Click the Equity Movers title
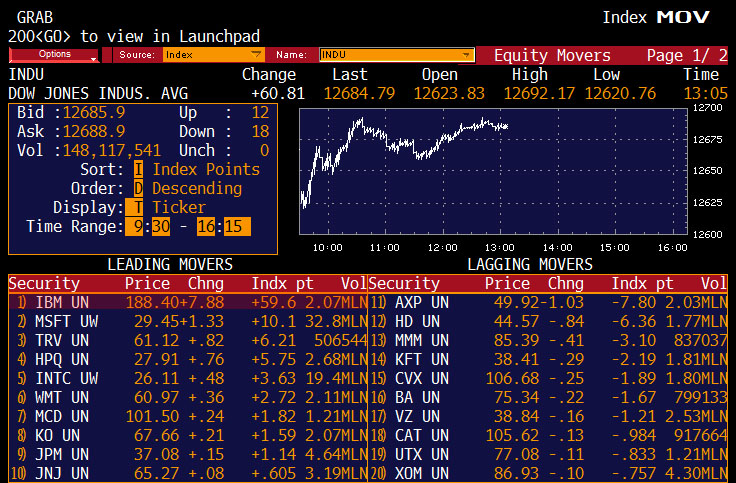The width and height of the screenshot is (736, 483). [552, 55]
